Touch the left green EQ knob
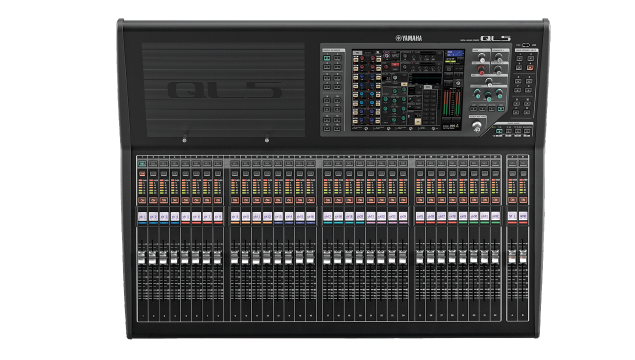Viewport: 635px width, 360px height. (477, 94)
